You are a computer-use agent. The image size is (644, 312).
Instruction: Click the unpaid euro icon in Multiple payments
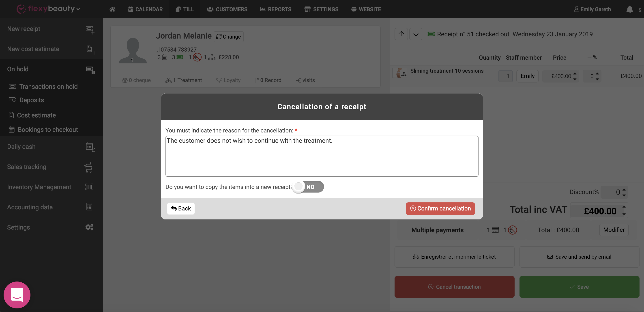[512, 230]
